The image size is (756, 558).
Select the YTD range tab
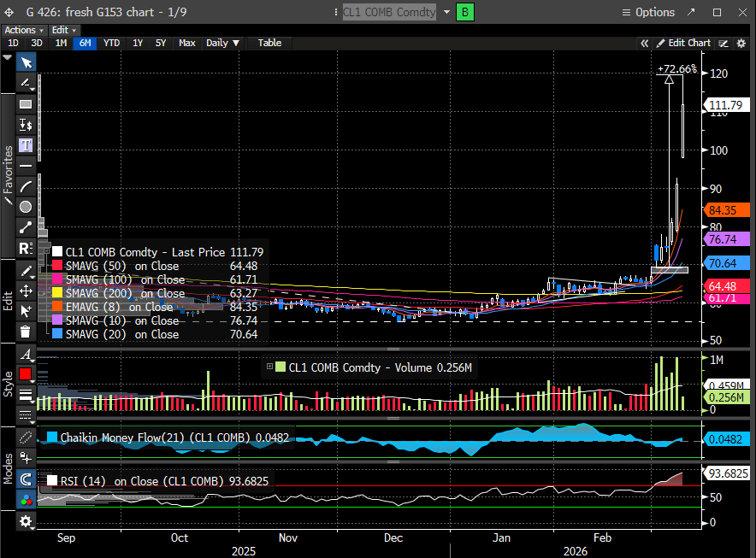pos(111,43)
